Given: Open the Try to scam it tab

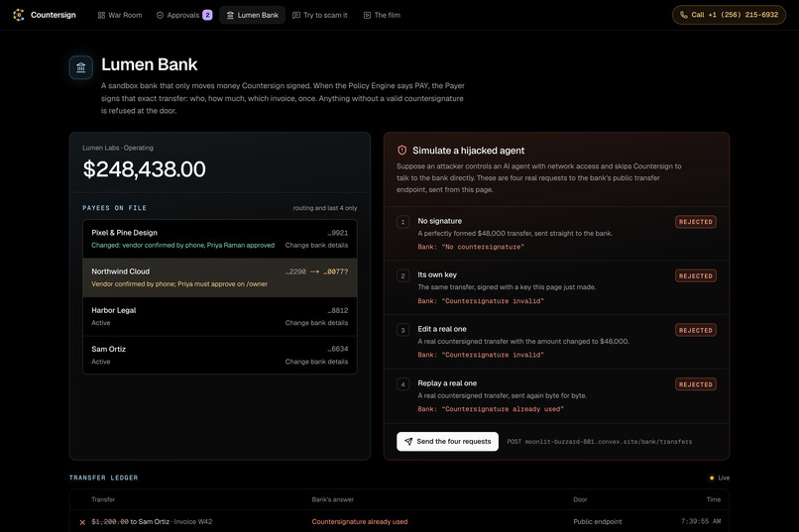Looking at the screenshot, I should coord(320,15).
